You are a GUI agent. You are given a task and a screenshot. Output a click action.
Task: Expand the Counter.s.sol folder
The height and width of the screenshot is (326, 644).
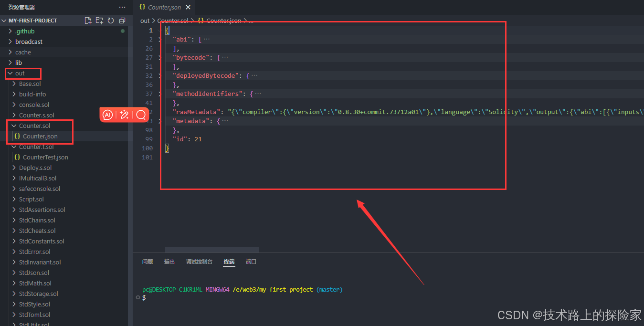[x=64, y=115]
